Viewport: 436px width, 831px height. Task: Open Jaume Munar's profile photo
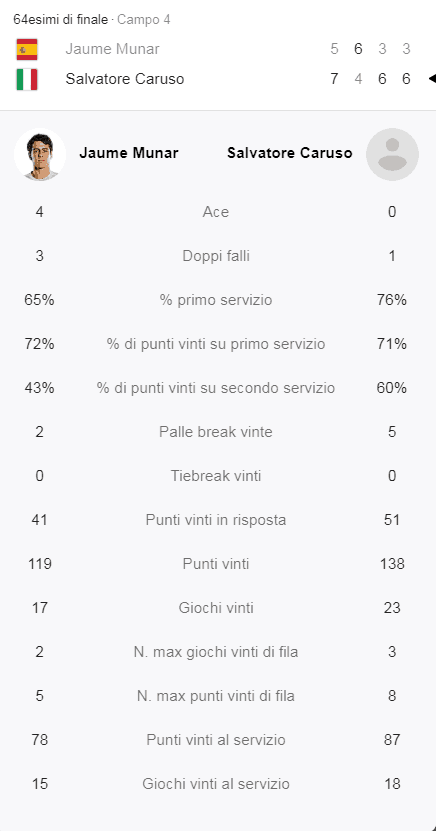(x=40, y=154)
